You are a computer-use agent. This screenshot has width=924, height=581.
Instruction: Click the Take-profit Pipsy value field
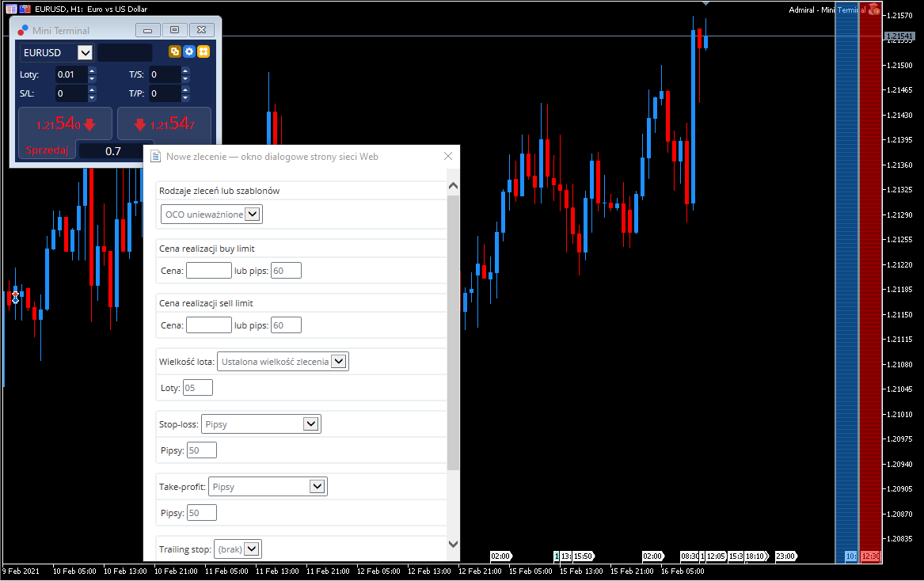tap(202, 513)
